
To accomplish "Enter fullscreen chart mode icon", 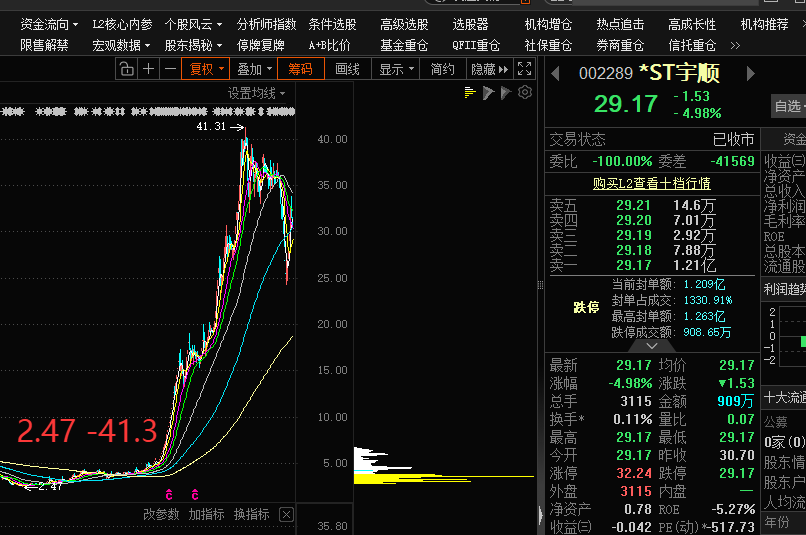I will pos(524,69).
